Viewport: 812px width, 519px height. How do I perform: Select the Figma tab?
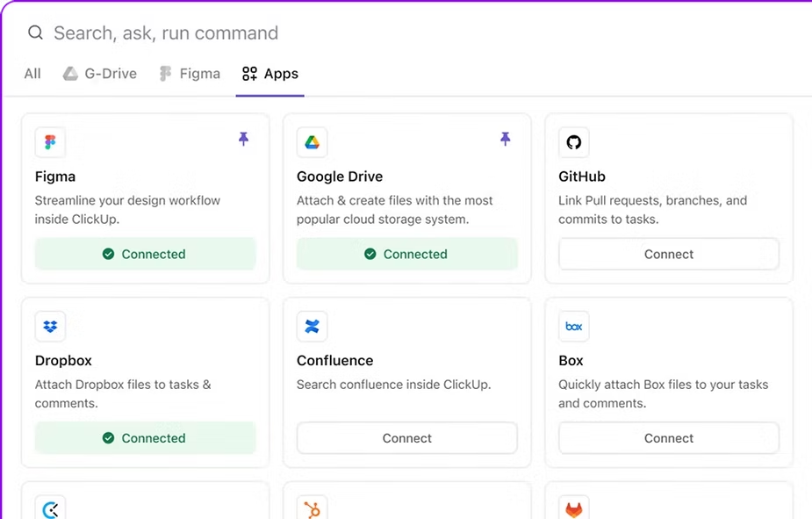[190, 74]
